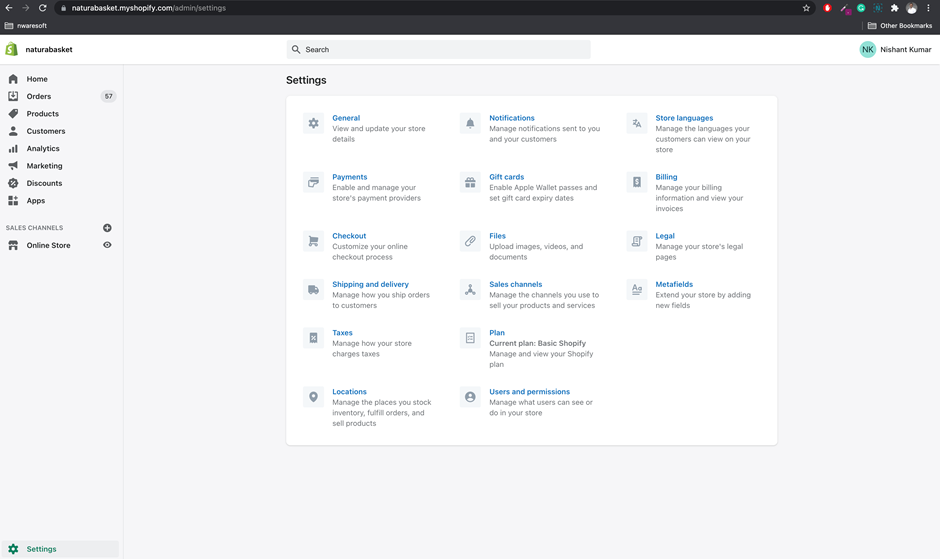Click the Store languages translate icon
Viewport: 940px width, 559px height.
click(637, 123)
